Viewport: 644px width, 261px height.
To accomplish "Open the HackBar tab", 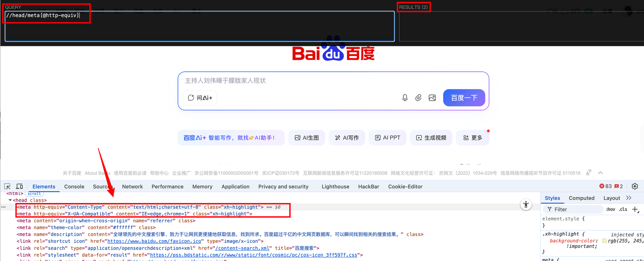I will [369, 186].
